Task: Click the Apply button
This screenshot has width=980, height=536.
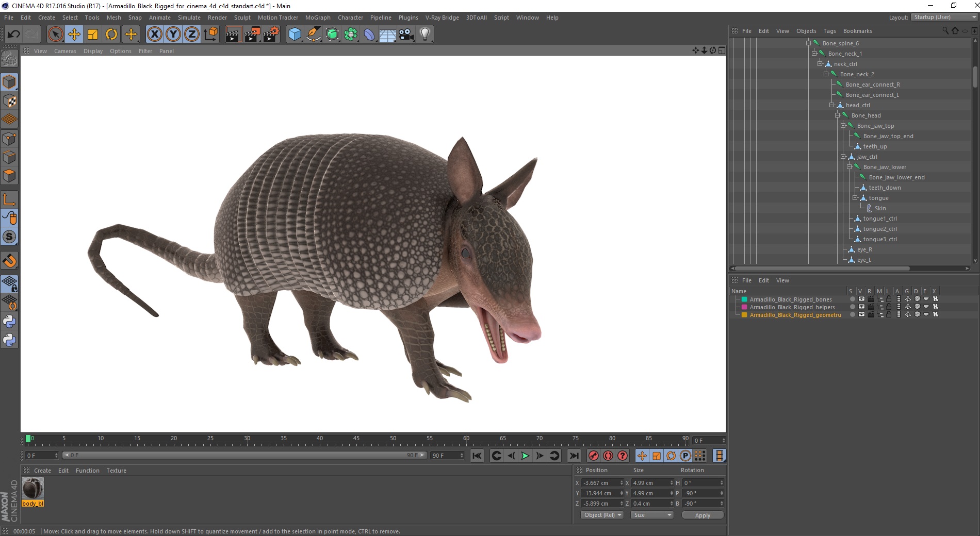Action: coord(703,515)
